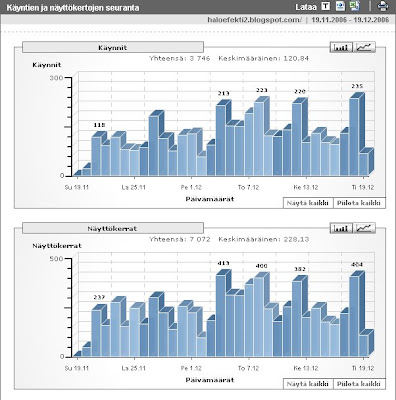The width and height of the screenshot is (396, 400).
Task: Click the 500 y-axis maximum in Näyttökerrat chart
Action: click(x=56, y=259)
